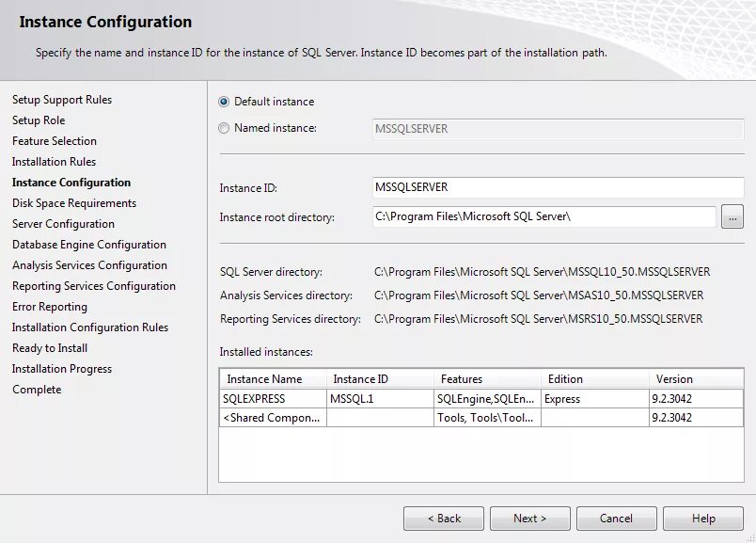Click version 9.2.3042 in SQLEXPRESS row
The width and height of the screenshot is (756, 543).
tap(696, 399)
